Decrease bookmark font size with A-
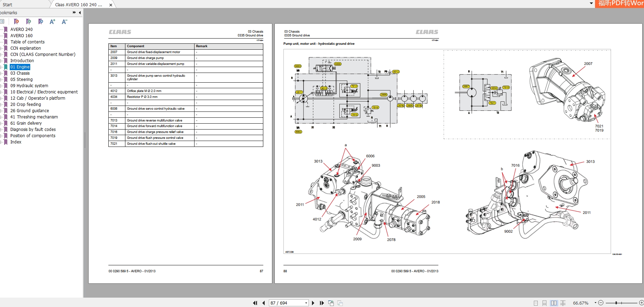The image size is (644, 307). click(64, 22)
